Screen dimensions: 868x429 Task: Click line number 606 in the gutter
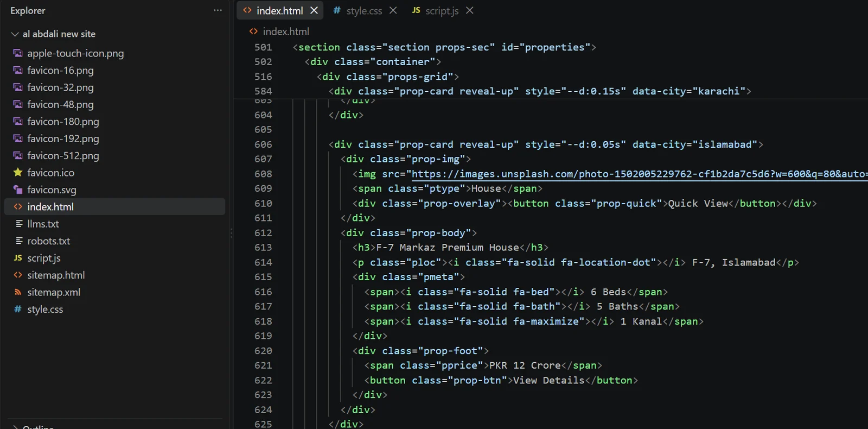tap(263, 144)
